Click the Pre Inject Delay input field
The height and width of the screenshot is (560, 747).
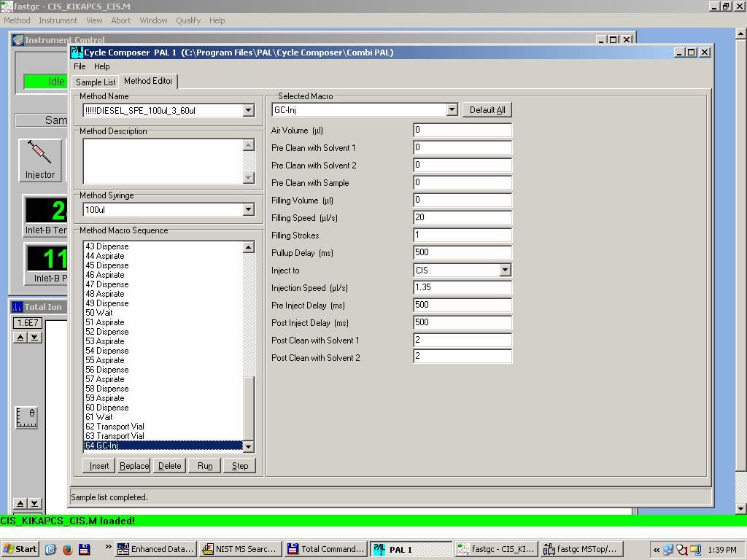point(462,306)
